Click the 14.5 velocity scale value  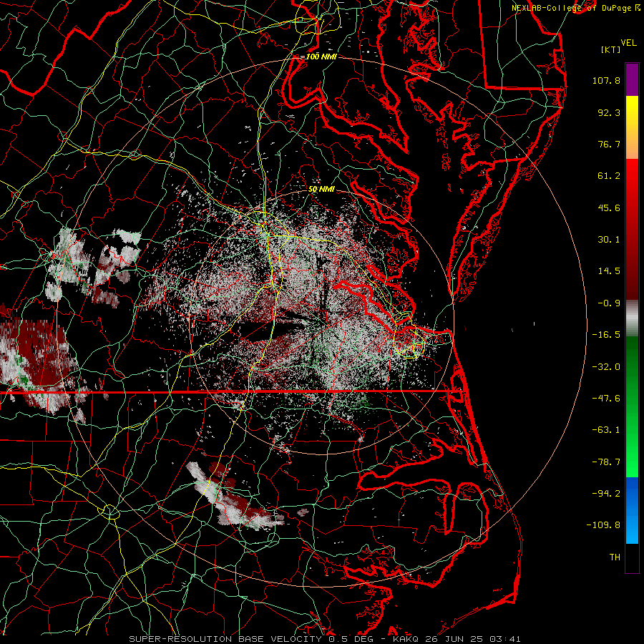pos(609,271)
